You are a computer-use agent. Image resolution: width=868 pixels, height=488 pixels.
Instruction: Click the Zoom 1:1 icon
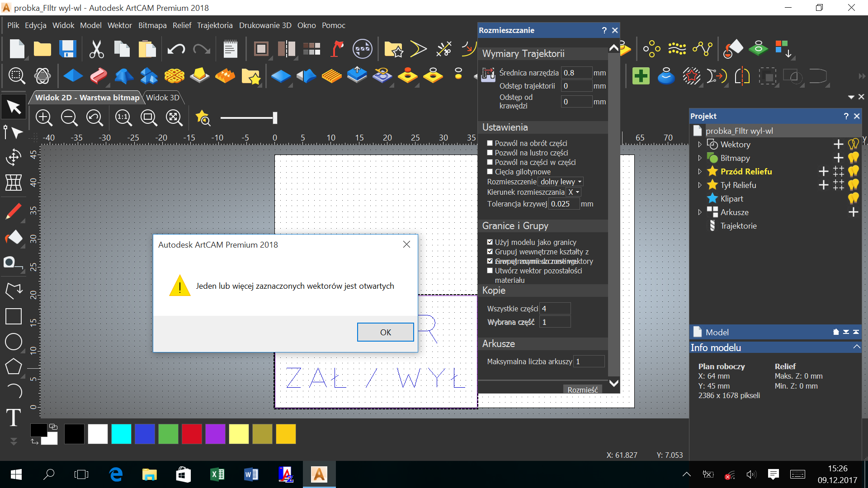[123, 118]
